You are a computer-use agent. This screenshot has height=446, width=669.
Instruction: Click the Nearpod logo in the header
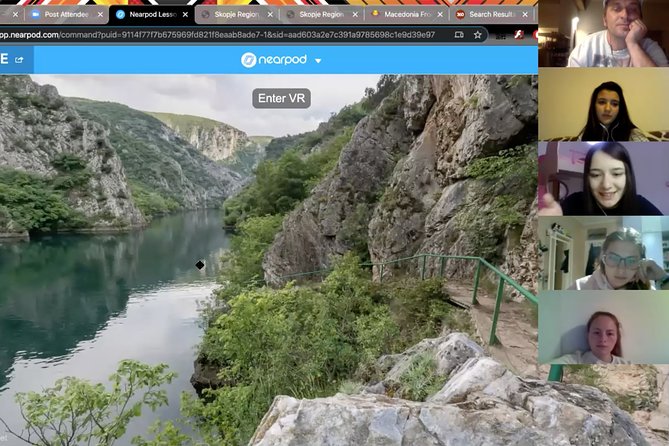[x=273, y=60]
